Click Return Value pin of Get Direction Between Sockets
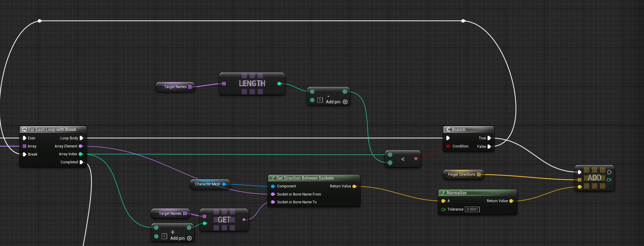 (355, 187)
